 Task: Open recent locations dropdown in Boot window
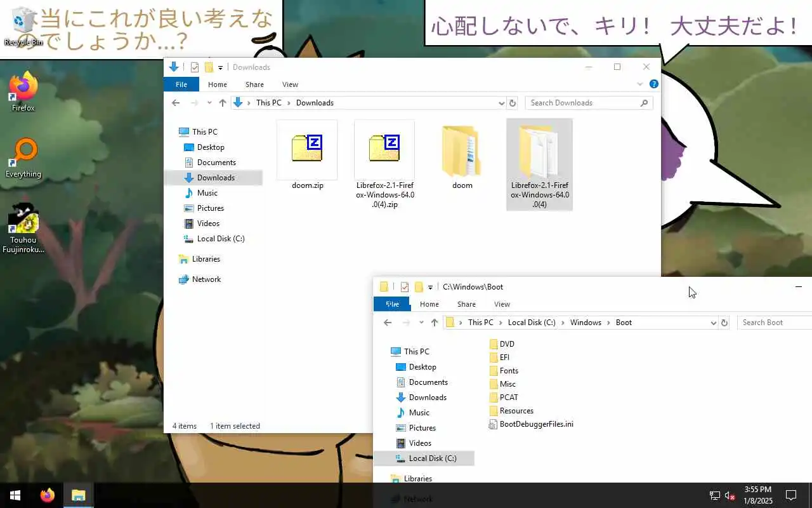[x=421, y=323]
